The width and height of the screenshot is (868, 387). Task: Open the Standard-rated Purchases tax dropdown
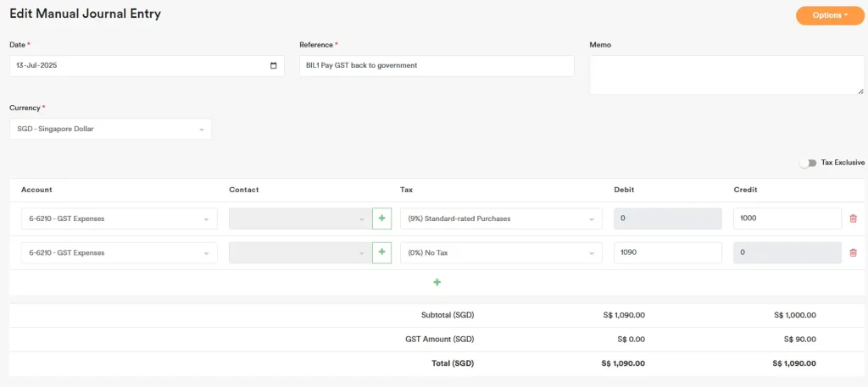pos(500,218)
